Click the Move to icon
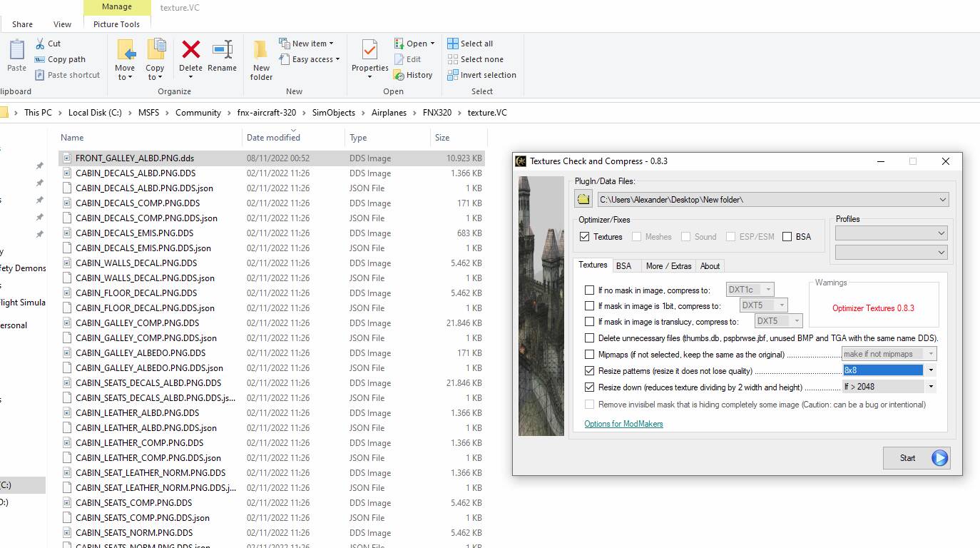Screen dimensions: 980x548 coord(126,50)
